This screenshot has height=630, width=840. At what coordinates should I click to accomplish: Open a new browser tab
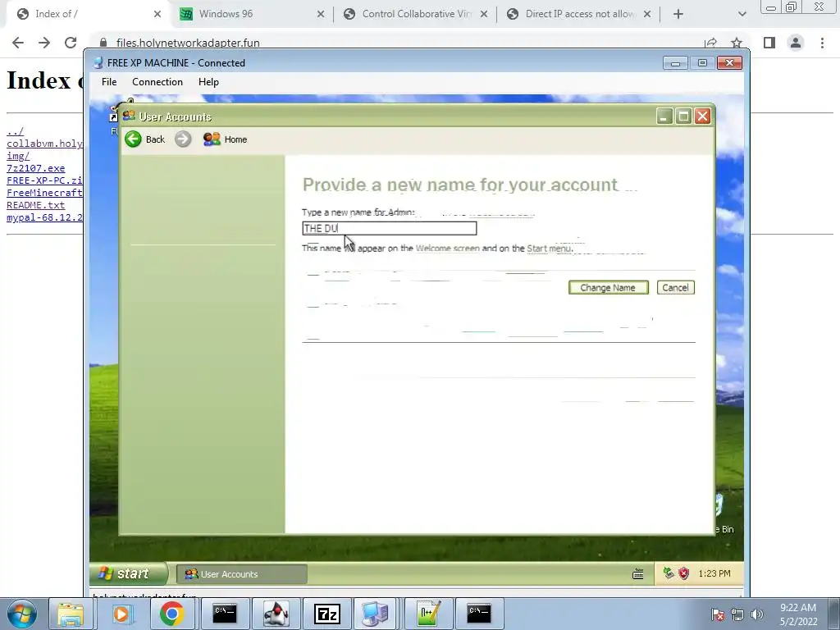(x=678, y=14)
